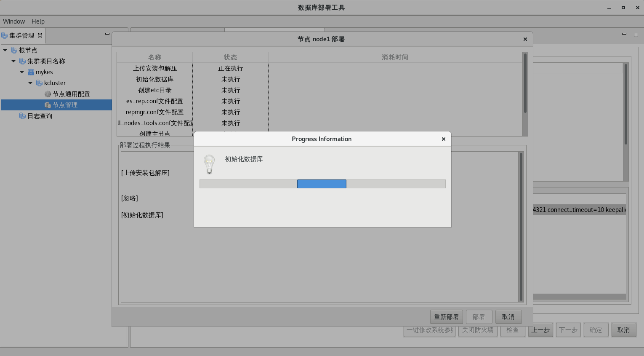Click the kcluster node icon
Viewport: 644px width, 356px height.
point(39,83)
